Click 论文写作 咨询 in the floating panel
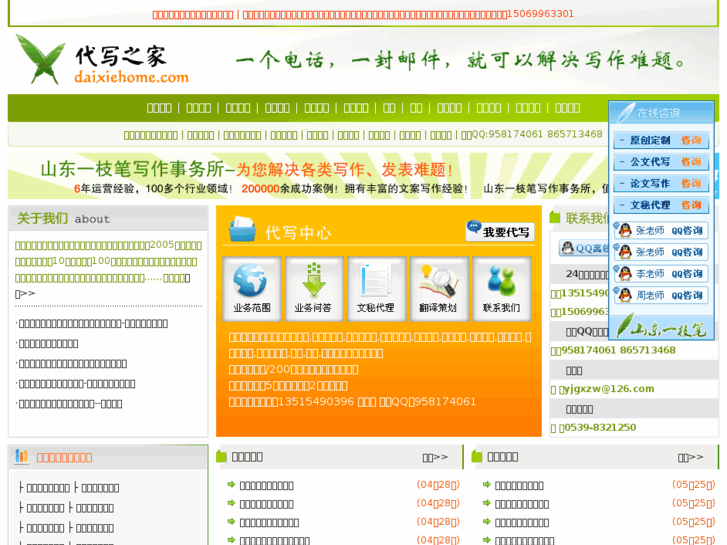Image resolution: width=727 pixels, height=545 pixels. coord(661,183)
